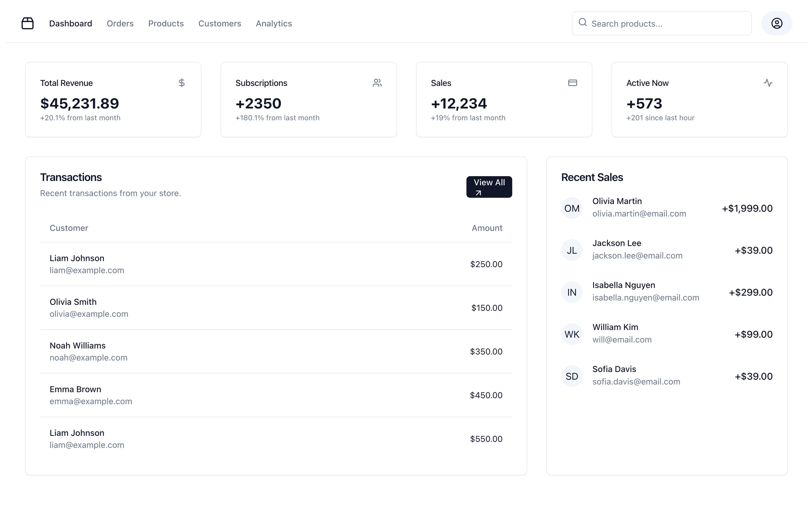Open the Analytics navigation link
This screenshot has width=812, height=516.
274,23
